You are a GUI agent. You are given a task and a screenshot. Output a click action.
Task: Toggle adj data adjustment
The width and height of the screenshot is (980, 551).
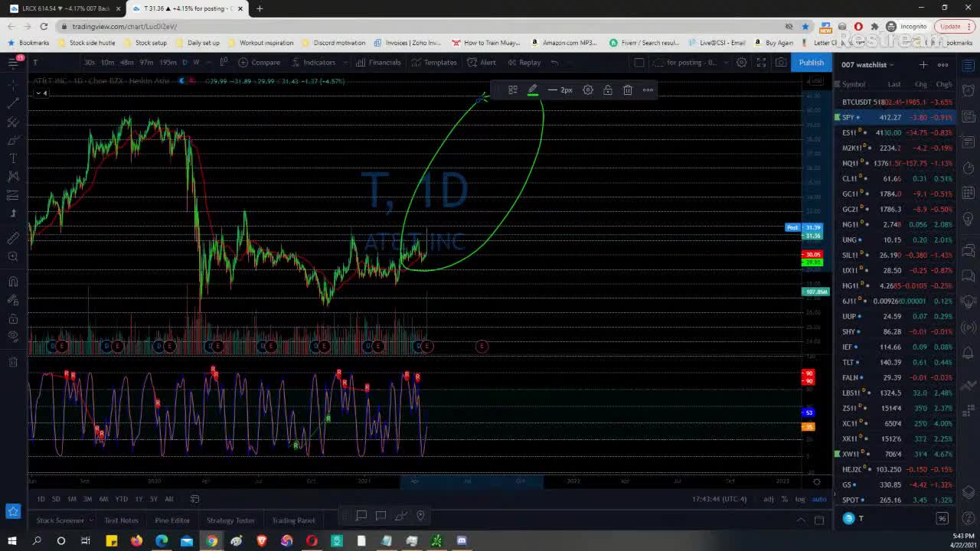(x=768, y=499)
